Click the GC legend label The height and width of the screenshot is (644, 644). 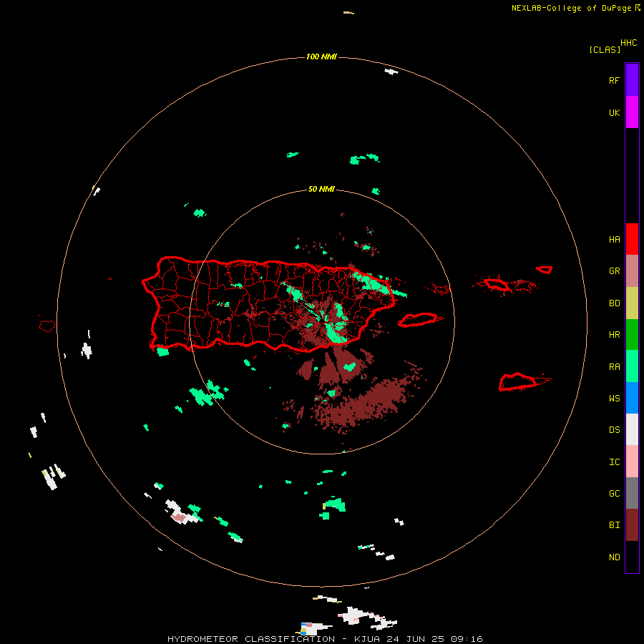click(x=614, y=494)
